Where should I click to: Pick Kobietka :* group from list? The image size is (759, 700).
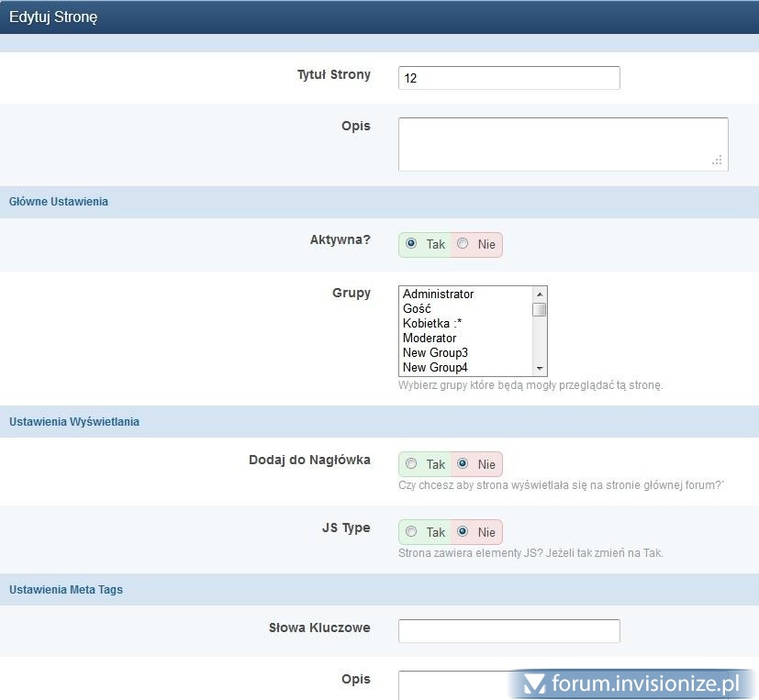(x=431, y=324)
